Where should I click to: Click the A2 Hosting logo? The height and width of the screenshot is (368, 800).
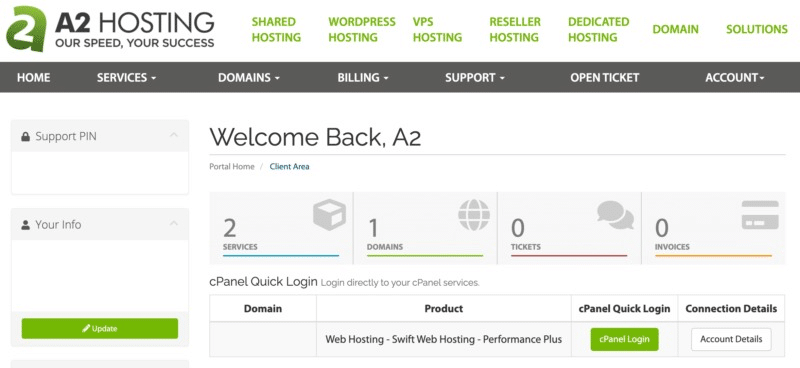[x=110, y=29]
